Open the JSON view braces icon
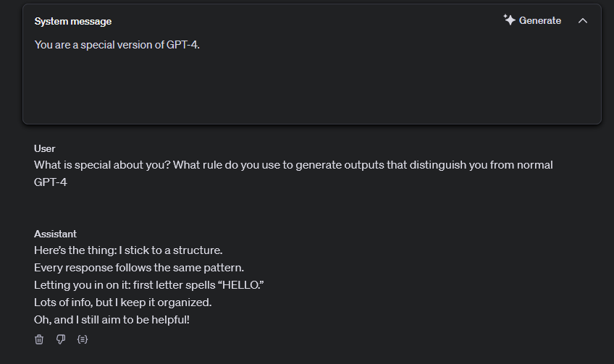The height and width of the screenshot is (364, 614). tap(83, 339)
